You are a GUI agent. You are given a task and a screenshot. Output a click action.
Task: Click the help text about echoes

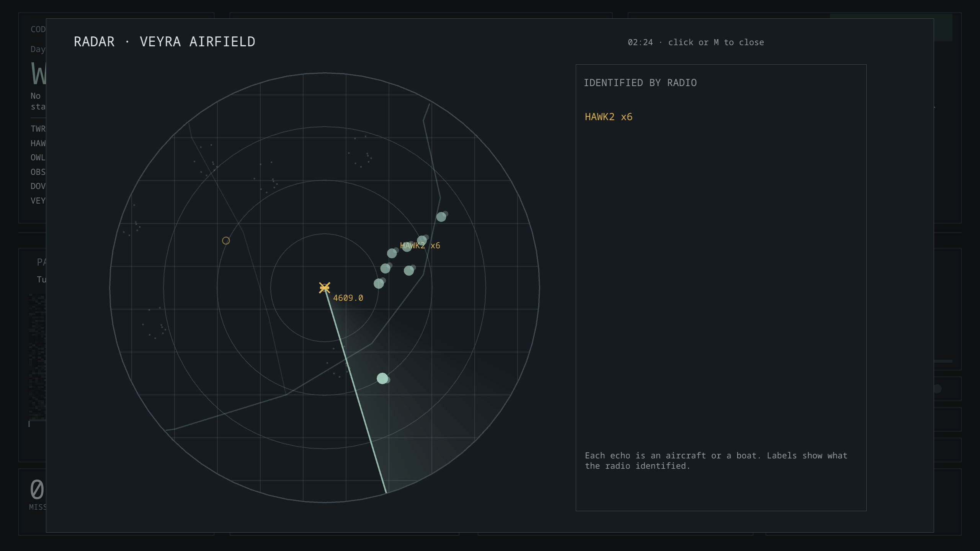tap(716, 461)
